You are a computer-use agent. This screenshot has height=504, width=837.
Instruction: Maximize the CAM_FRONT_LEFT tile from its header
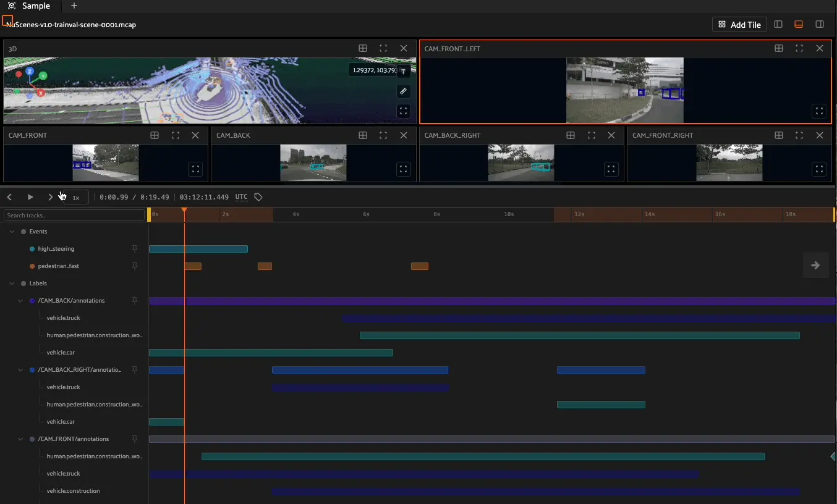pos(799,48)
